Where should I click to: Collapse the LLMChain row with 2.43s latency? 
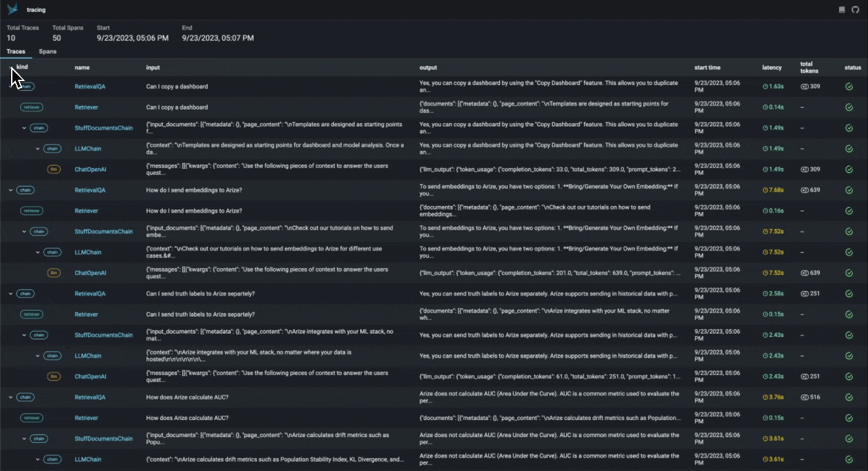38,356
